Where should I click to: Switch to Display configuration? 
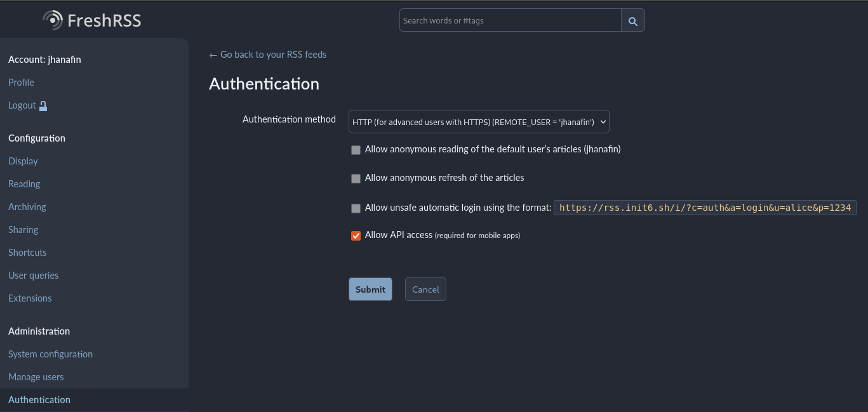click(23, 161)
